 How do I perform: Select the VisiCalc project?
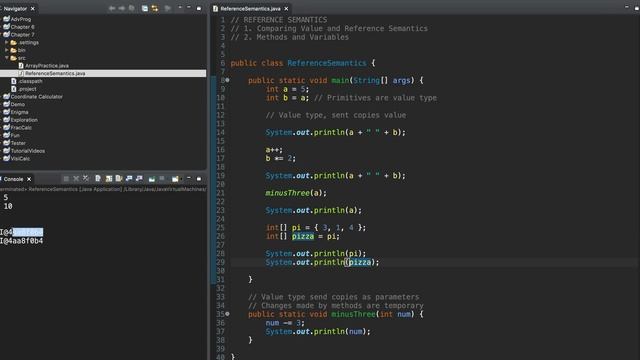pos(20,159)
